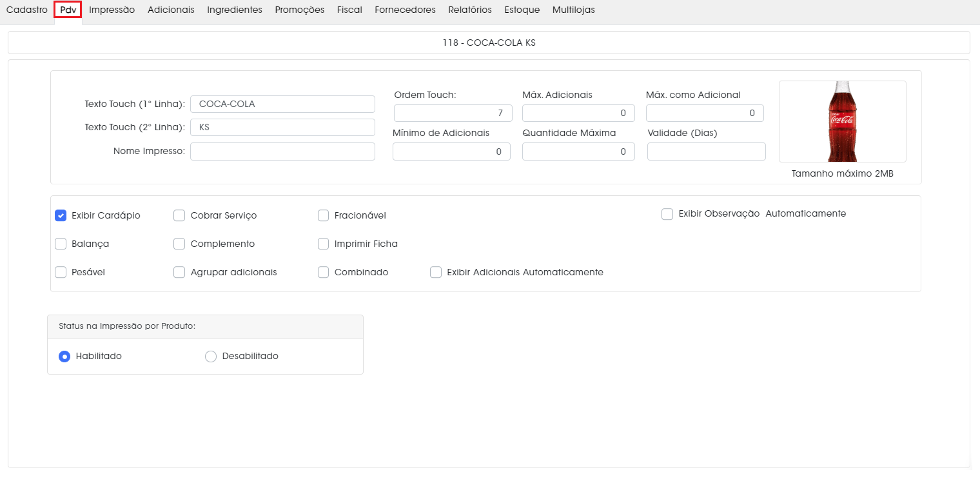Click the Validade (Dias) field
This screenshot has height=479, width=980.
(707, 152)
